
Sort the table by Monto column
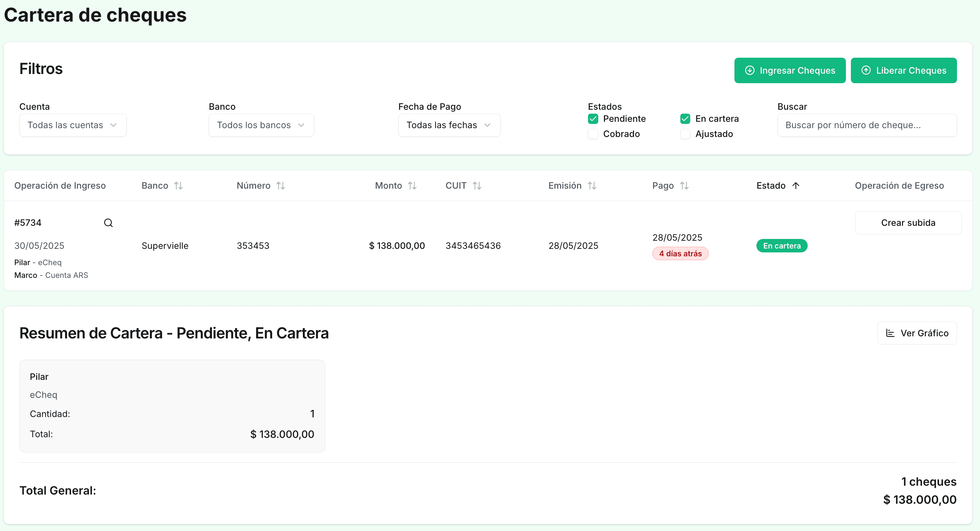[x=413, y=185]
